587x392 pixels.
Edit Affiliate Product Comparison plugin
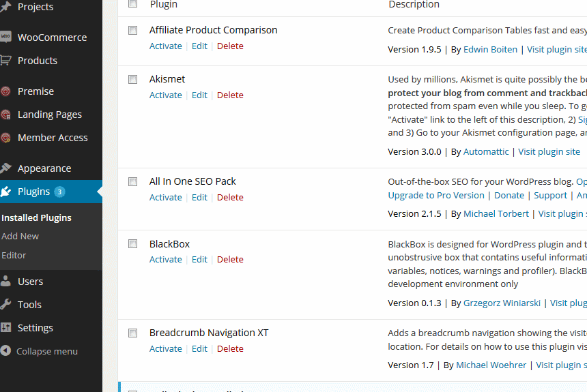[199, 46]
